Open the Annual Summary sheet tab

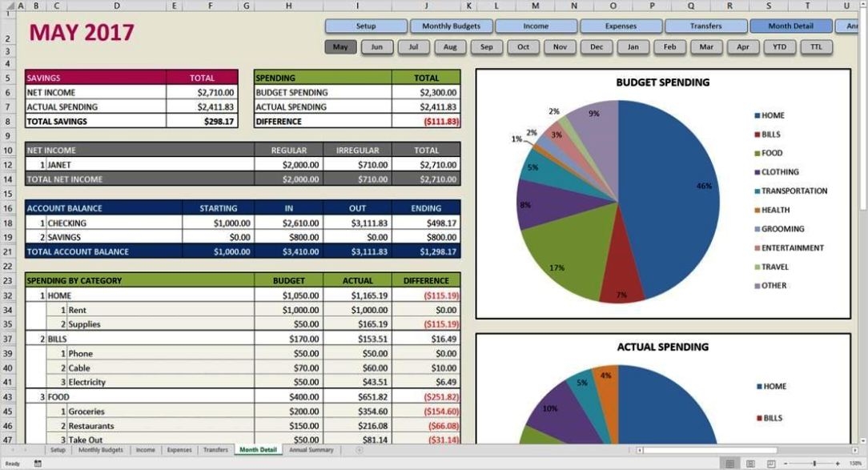pyautogui.click(x=312, y=450)
